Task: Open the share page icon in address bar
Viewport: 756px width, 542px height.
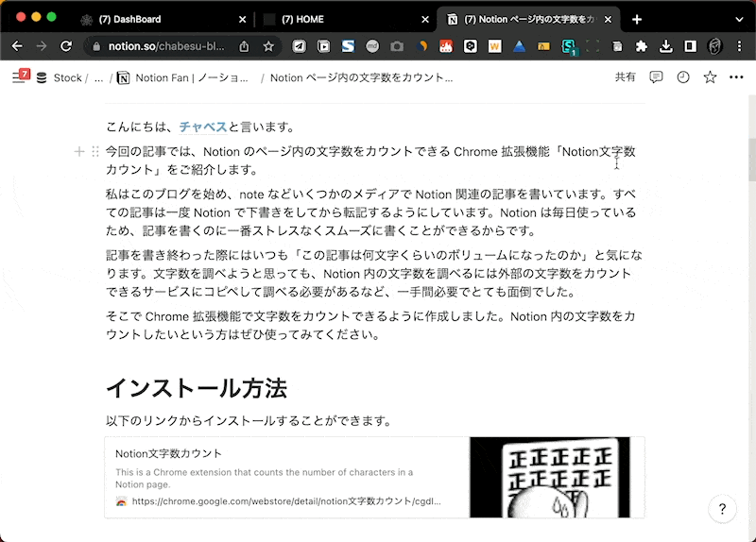Action: click(x=245, y=46)
